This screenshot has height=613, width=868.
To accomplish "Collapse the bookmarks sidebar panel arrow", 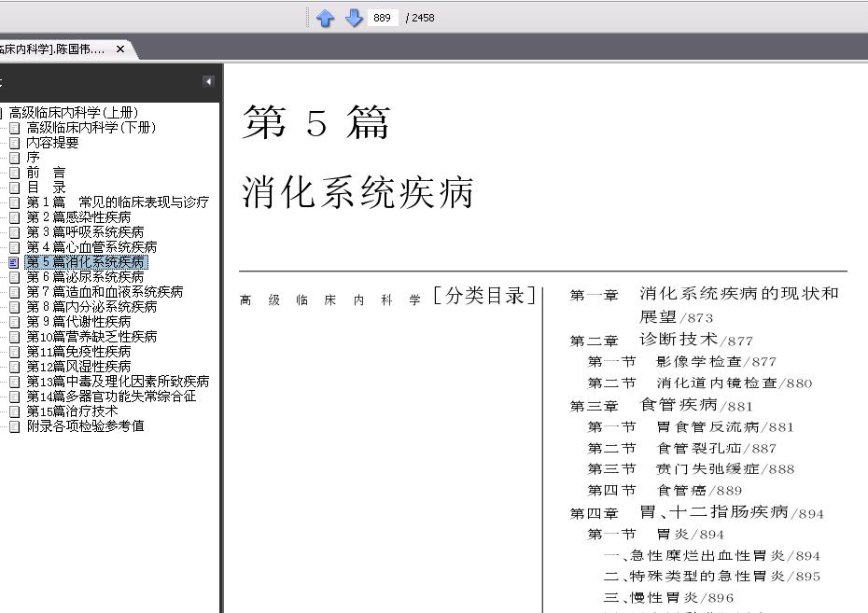I will (209, 82).
